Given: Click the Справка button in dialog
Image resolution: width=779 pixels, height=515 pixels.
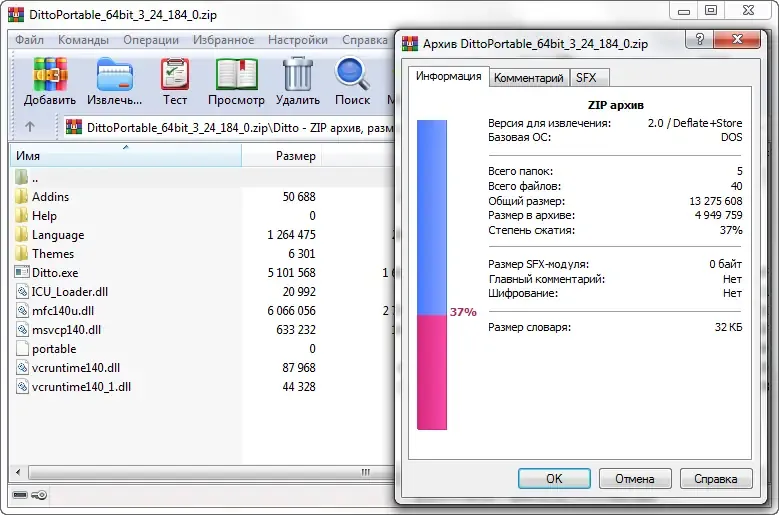Looking at the screenshot, I should click(716, 479).
